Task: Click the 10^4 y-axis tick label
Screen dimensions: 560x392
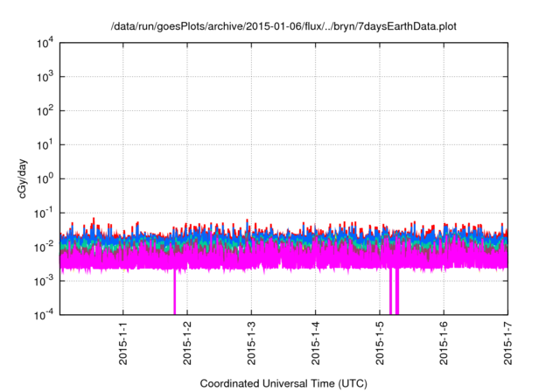Action: 45,43
